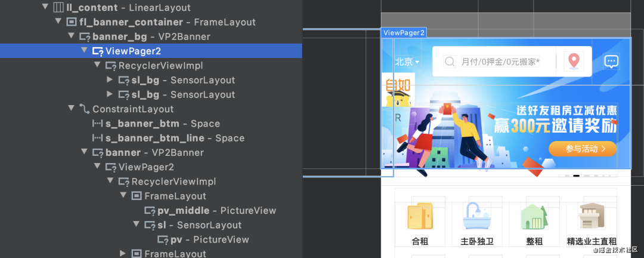Click the 赢300元邀请奖励 banner headline text
Screen dimensions: 644x258
tap(555, 126)
